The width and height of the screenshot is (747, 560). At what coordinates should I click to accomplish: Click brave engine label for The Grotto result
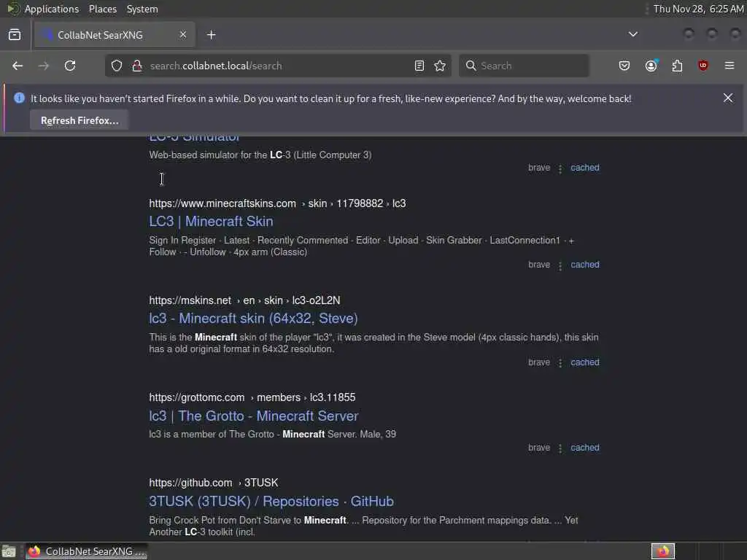(539, 448)
